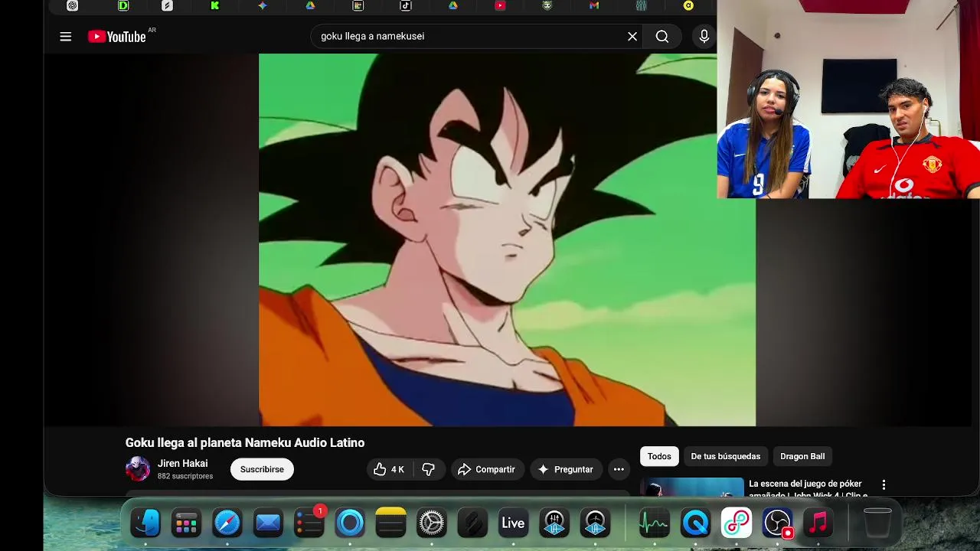Image resolution: width=980 pixels, height=551 pixels.
Task: Open QuickTime Player from the Dock
Action: pos(695,523)
